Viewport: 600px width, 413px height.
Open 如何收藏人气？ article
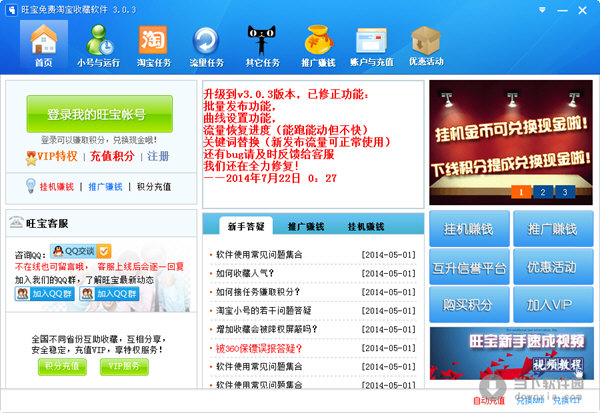tap(245, 273)
